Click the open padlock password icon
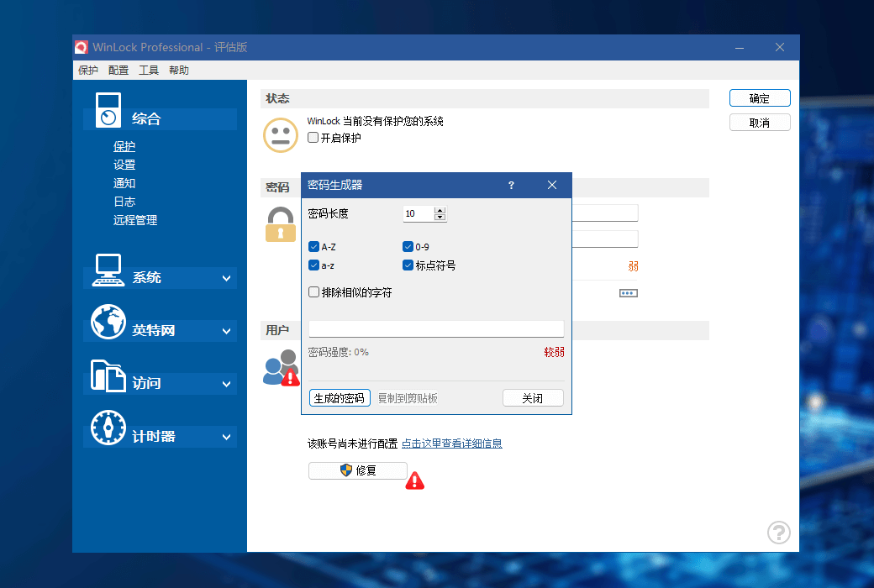This screenshot has width=874, height=588. 281,224
